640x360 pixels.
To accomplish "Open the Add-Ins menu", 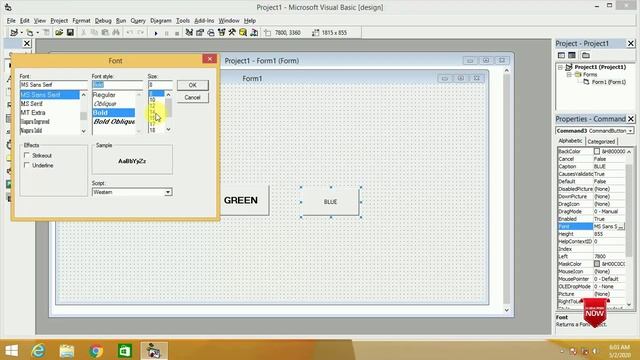I will tap(204, 20).
